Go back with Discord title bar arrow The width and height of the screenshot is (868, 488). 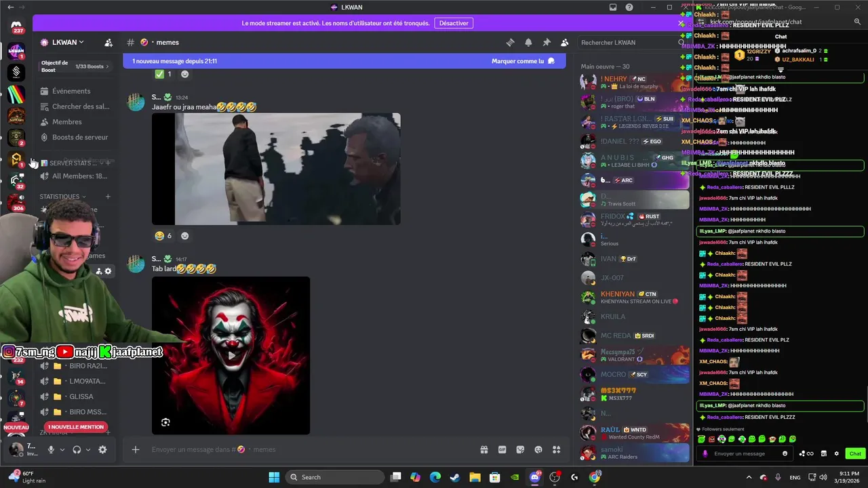10,7
